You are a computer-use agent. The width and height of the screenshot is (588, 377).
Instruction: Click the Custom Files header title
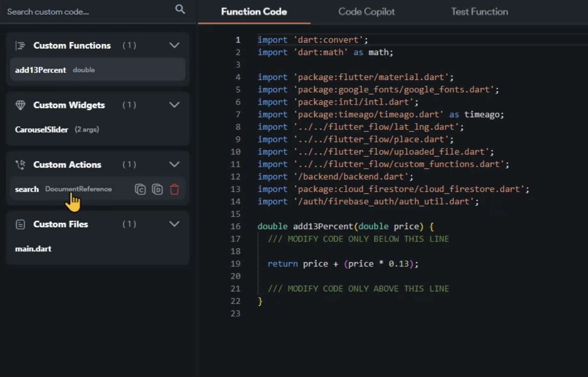tap(61, 224)
